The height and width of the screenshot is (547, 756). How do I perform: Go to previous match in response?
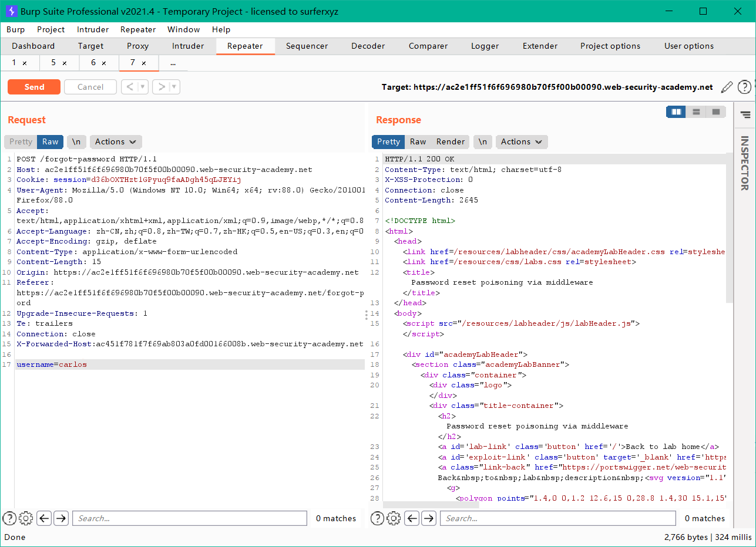[412, 518]
